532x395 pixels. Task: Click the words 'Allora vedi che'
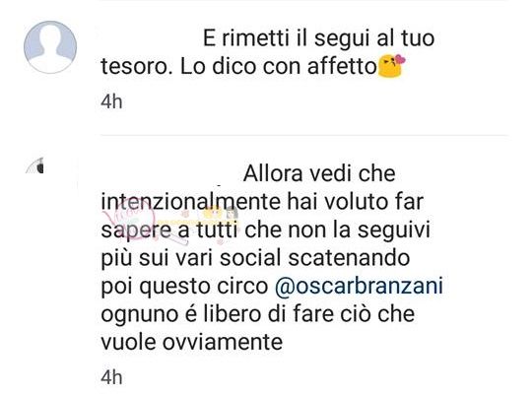pos(319,173)
